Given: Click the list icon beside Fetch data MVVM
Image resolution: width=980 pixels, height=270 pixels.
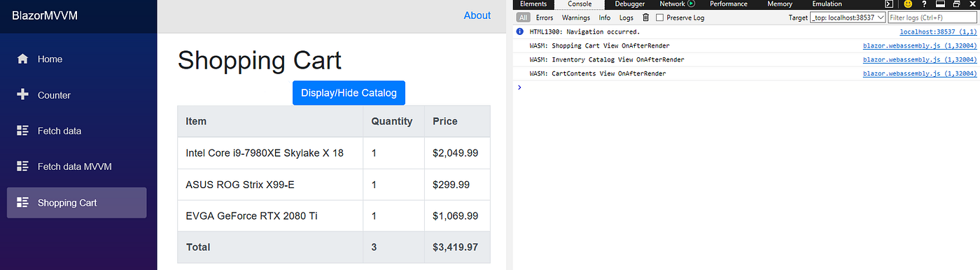Looking at the screenshot, I should coord(22,166).
